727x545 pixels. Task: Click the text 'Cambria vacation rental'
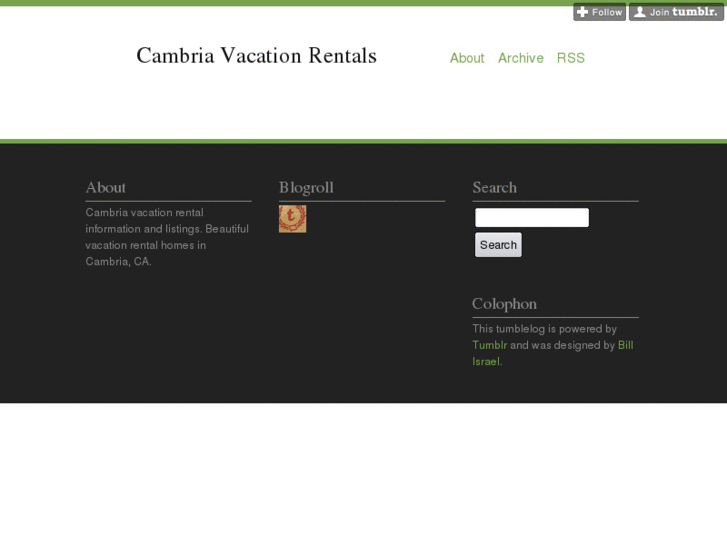point(144,212)
